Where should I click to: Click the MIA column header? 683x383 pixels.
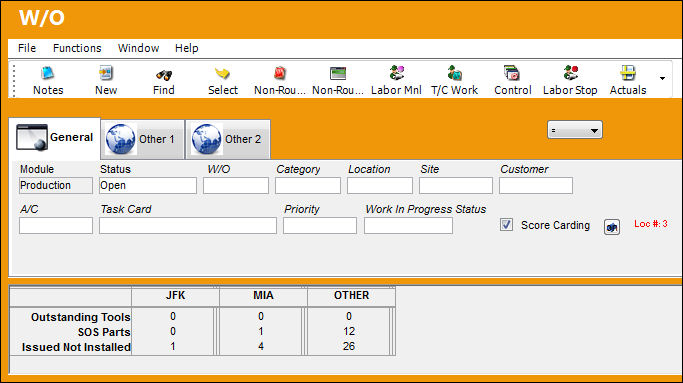click(264, 296)
